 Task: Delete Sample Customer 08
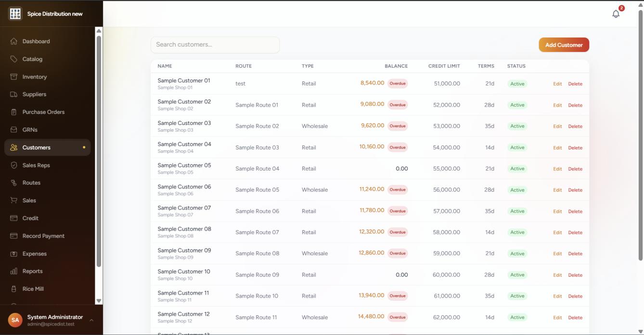[575, 233]
